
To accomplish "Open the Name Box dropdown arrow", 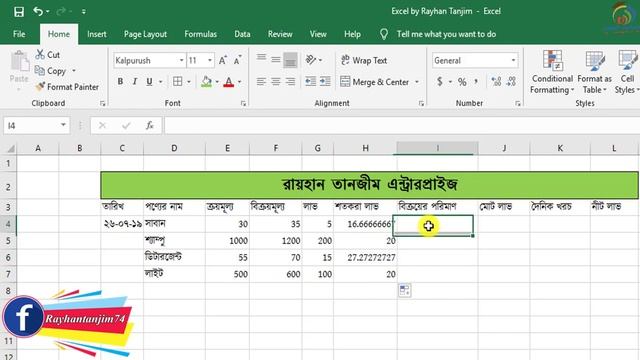I will click(x=63, y=125).
